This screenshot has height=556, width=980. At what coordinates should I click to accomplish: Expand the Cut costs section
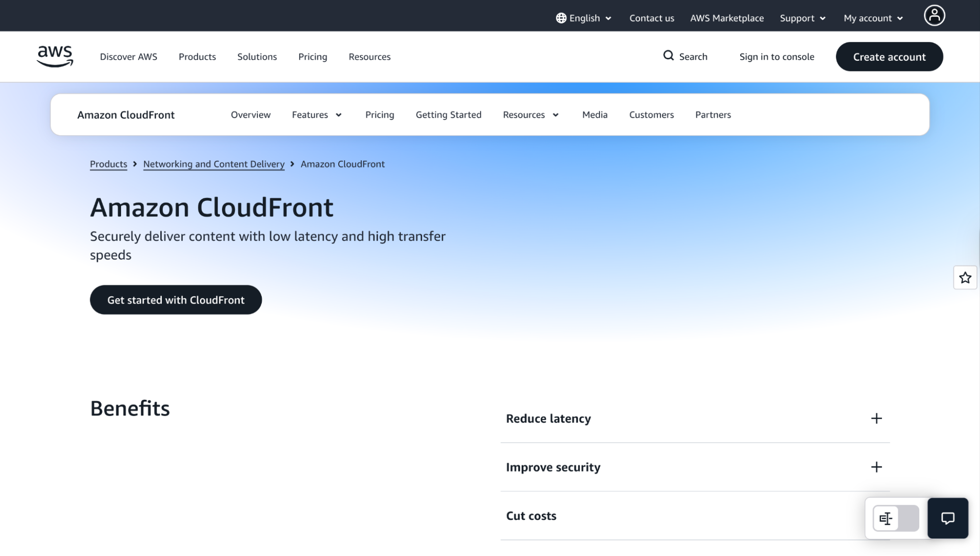pyautogui.click(x=695, y=516)
